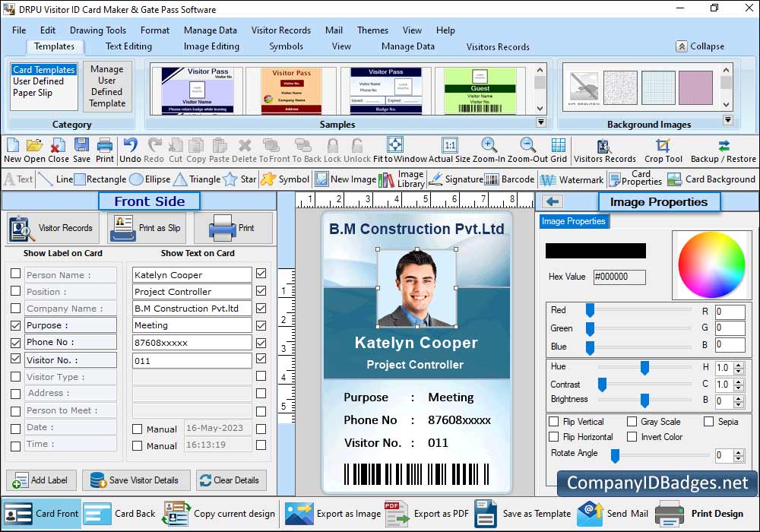760x532 pixels.
Task: Click the Brightness slider
Action: pos(644,401)
